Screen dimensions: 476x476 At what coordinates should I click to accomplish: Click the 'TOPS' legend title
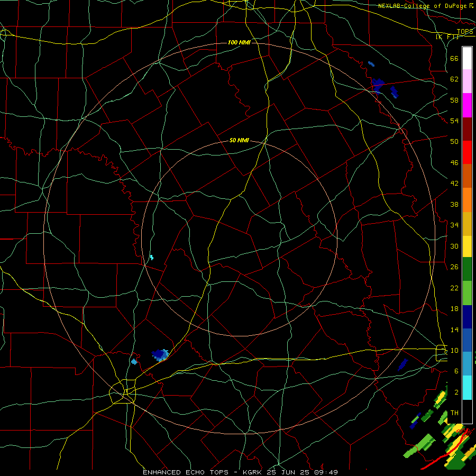(465, 32)
